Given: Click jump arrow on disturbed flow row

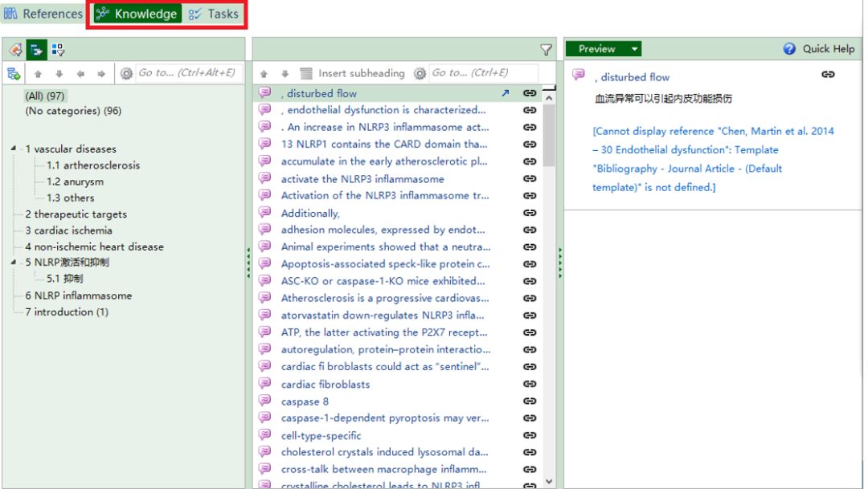Looking at the screenshot, I should point(505,93).
